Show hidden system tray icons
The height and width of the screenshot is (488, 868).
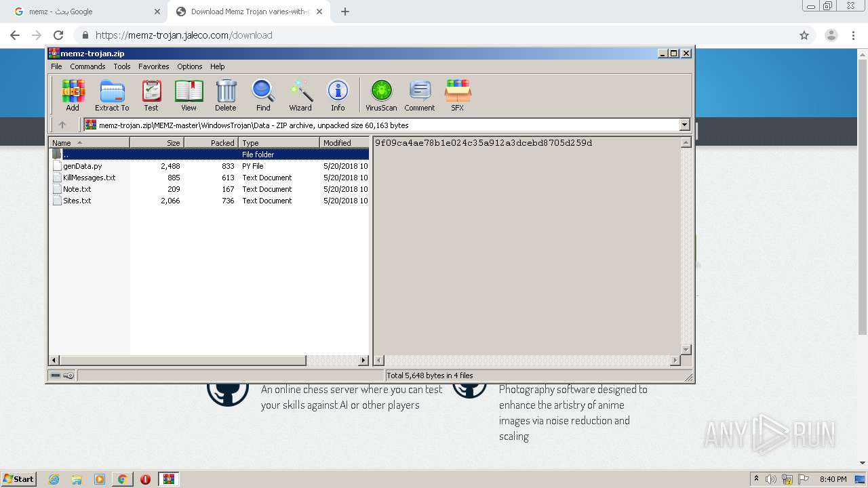coord(756,479)
